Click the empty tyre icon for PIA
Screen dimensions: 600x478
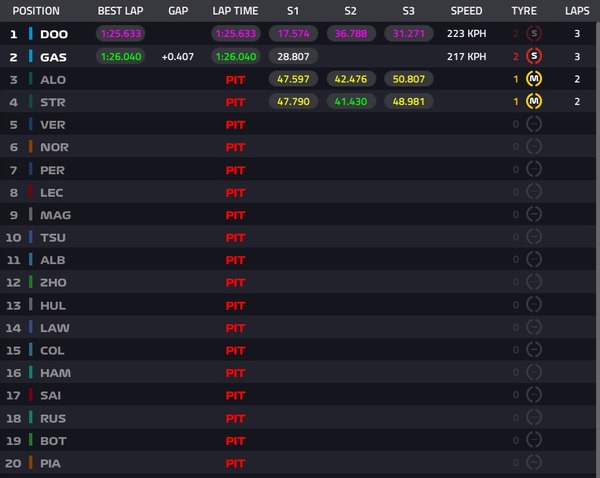[x=534, y=463]
